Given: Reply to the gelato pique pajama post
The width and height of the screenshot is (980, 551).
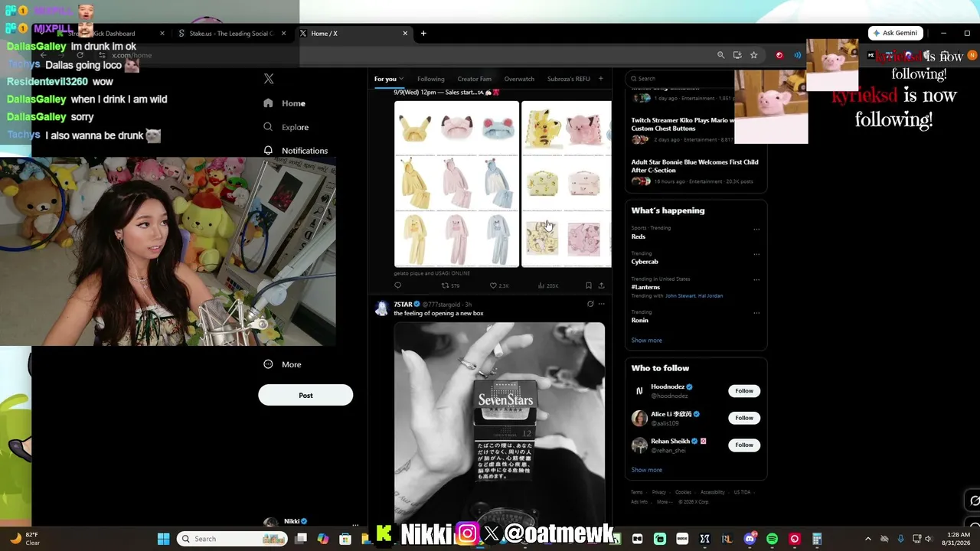Looking at the screenshot, I should [397, 285].
